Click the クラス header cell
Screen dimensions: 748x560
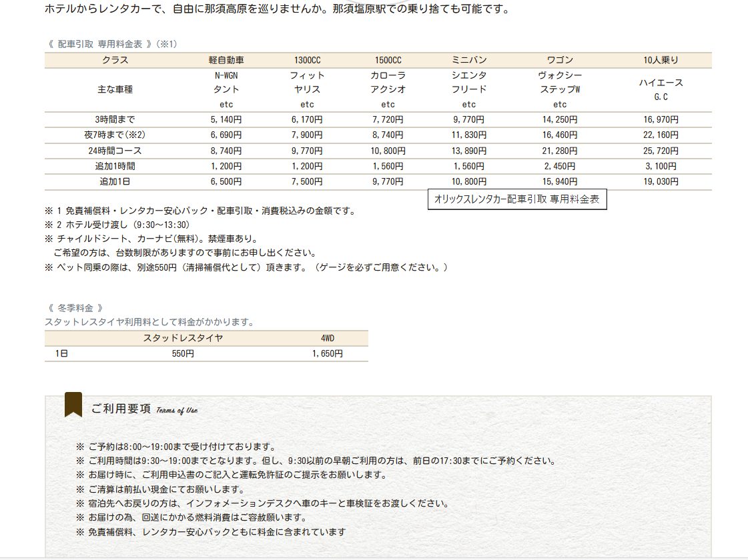pyautogui.click(x=115, y=60)
